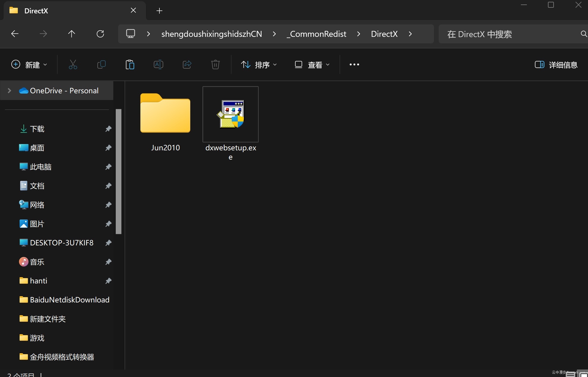Open DESKTOP-3U7KIF8 in sidebar
Screen dimensions: 588x377
click(x=61, y=243)
